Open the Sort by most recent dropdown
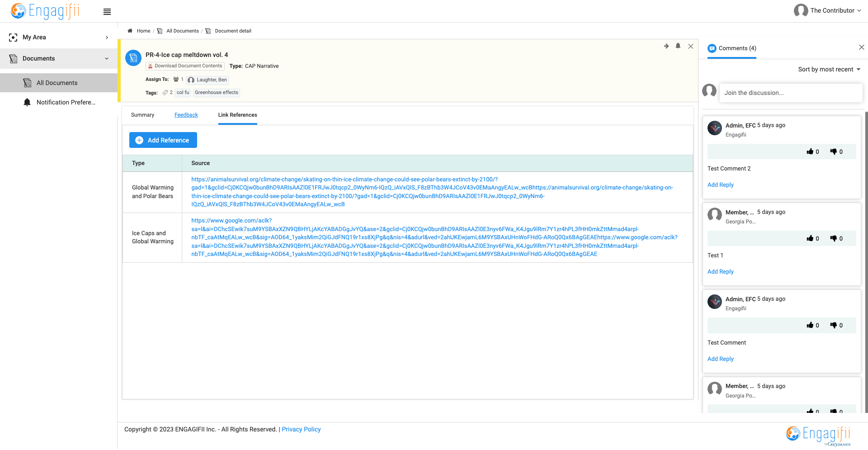Viewport: 868px width, 450px height. click(829, 69)
